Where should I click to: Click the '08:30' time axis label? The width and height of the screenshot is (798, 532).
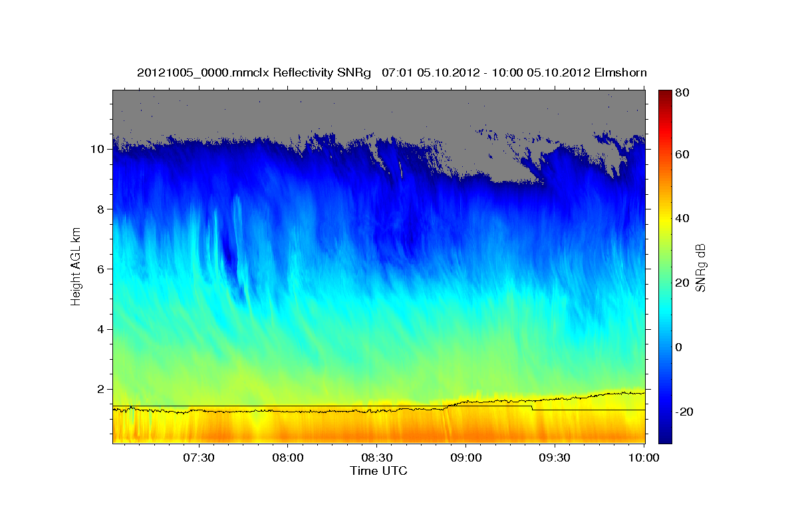[376, 458]
